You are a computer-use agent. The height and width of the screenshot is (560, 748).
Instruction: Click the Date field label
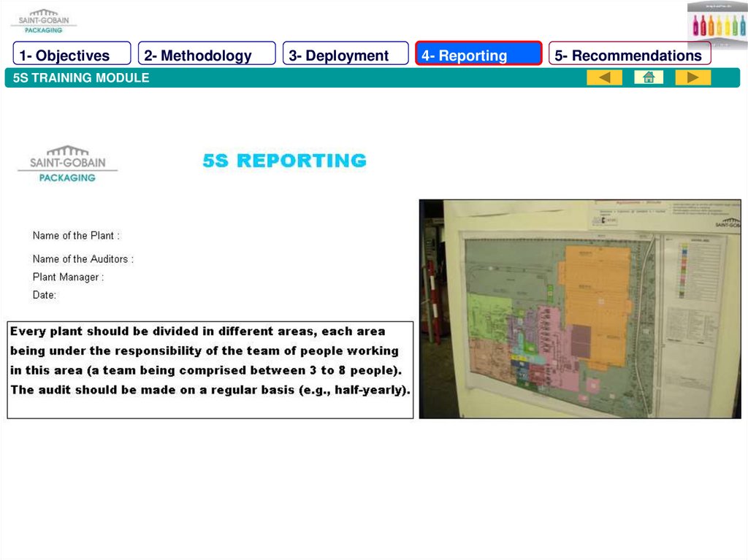pos(45,295)
